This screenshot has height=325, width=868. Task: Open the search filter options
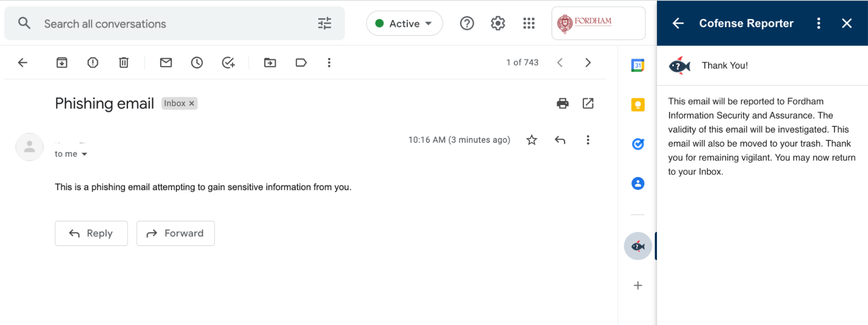point(324,23)
